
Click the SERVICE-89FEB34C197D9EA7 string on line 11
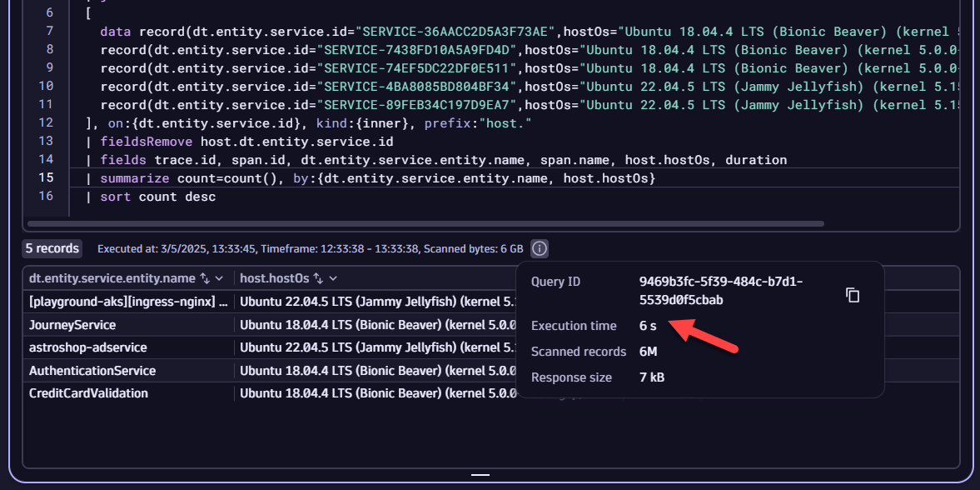(x=417, y=104)
